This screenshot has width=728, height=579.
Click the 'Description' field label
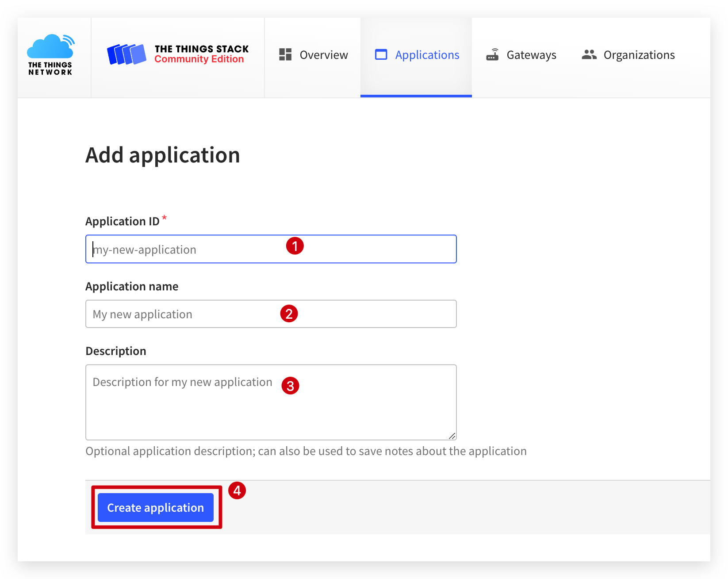point(116,351)
